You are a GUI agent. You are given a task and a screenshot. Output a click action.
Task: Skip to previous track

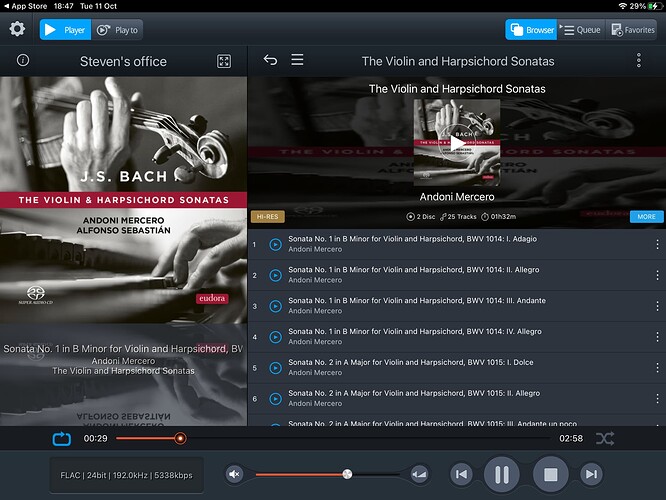(x=461, y=474)
